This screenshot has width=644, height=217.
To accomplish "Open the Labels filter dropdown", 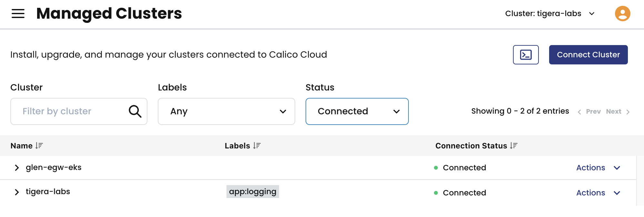I will (226, 111).
